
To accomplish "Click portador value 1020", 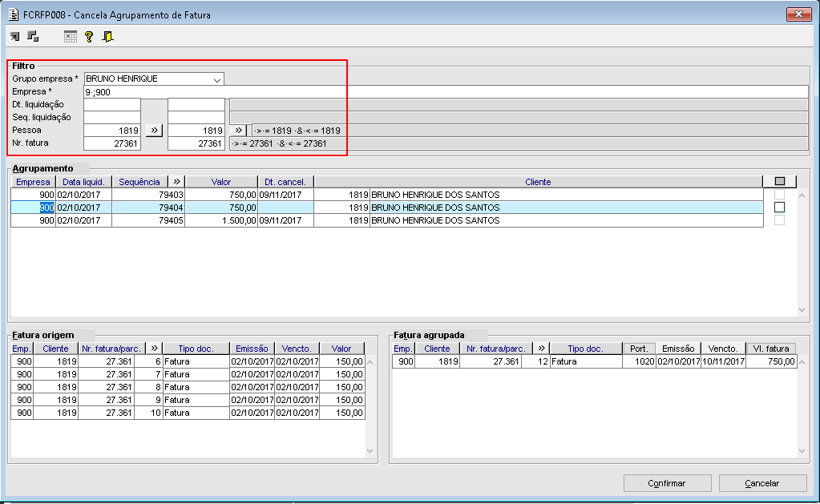I will [x=639, y=361].
